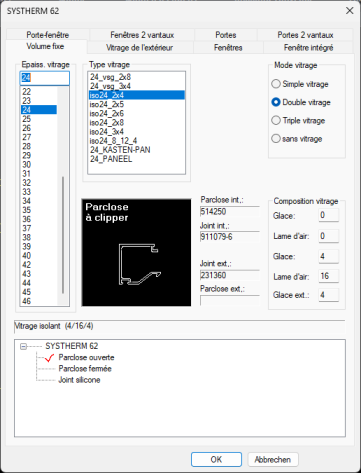Click the Parclose à clipper profile preview
361x473 pixels.
tap(136, 252)
